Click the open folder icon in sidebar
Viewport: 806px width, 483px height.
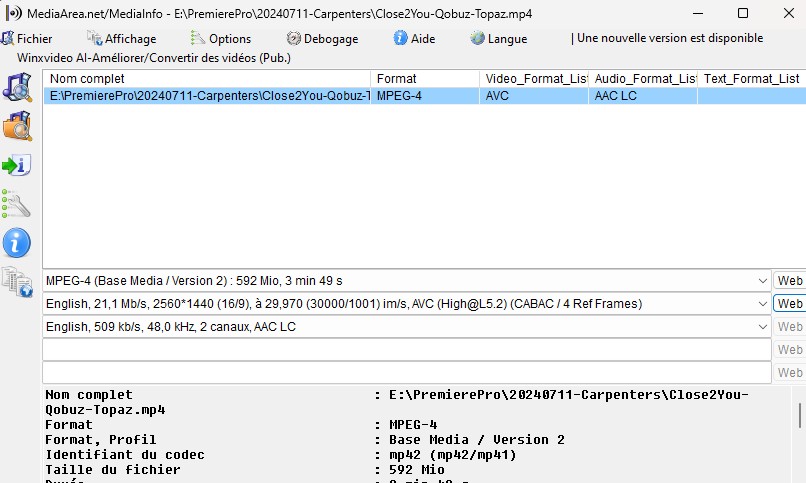click(x=17, y=126)
